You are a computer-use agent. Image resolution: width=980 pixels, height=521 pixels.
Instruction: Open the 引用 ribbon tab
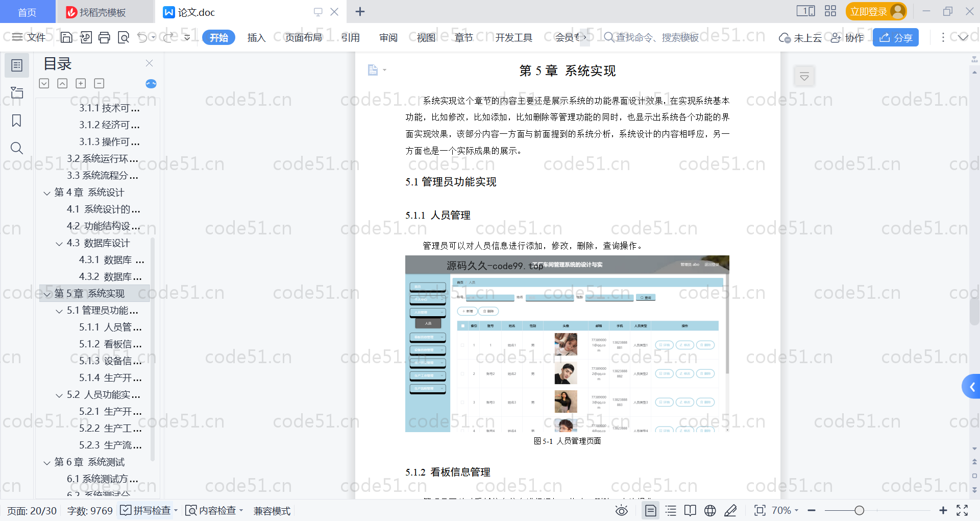tap(351, 37)
